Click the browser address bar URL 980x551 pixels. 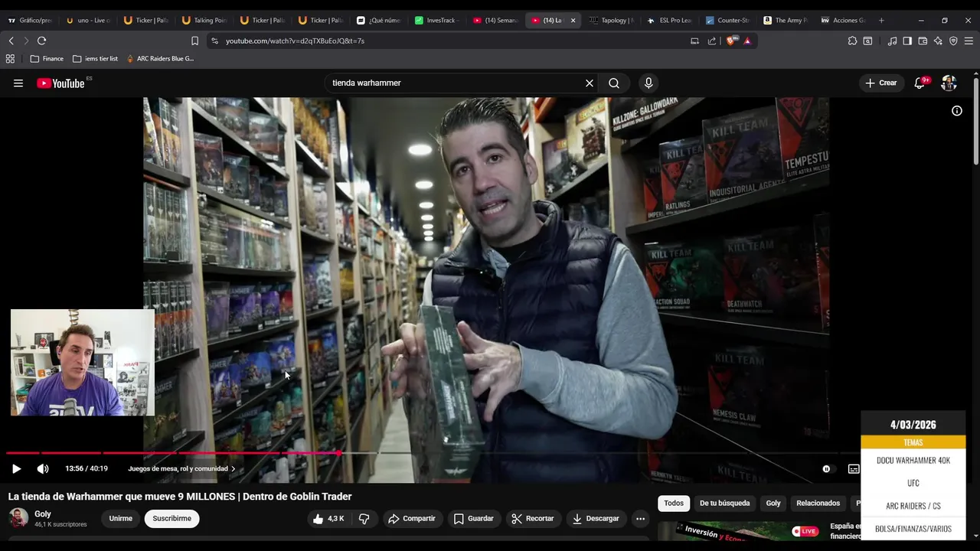click(x=295, y=41)
